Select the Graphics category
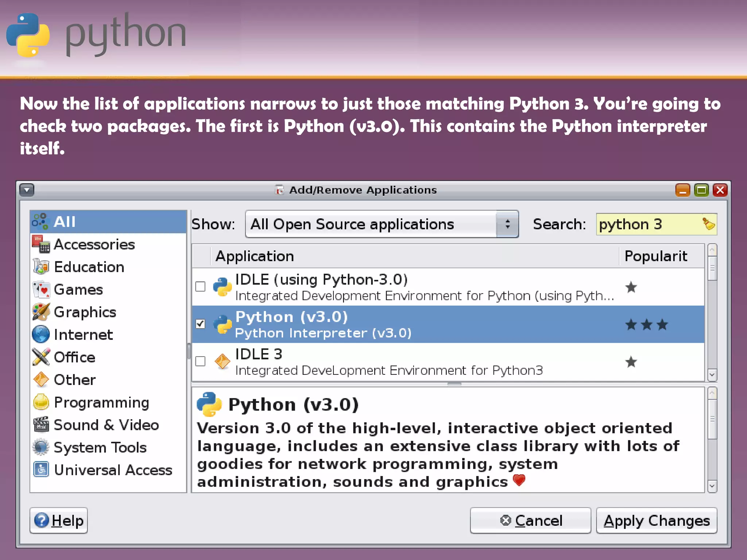The height and width of the screenshot is (560, 747). click(x=108, y=312)
